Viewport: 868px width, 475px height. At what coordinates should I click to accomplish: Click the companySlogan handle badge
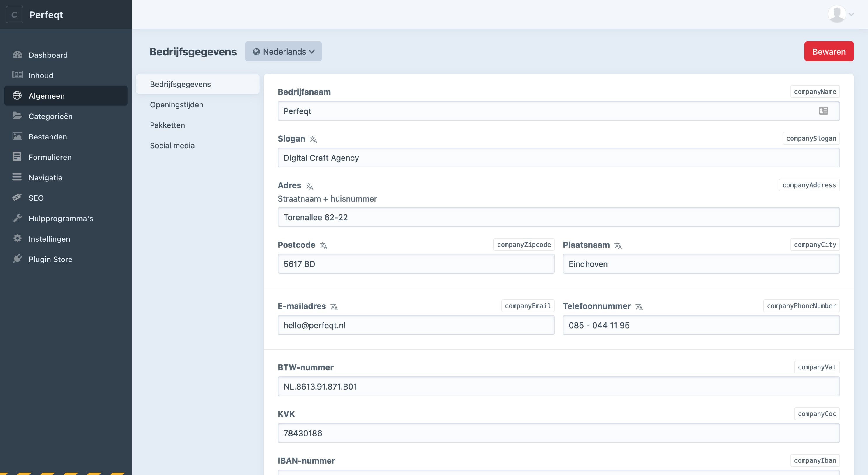tap(811, 138)
